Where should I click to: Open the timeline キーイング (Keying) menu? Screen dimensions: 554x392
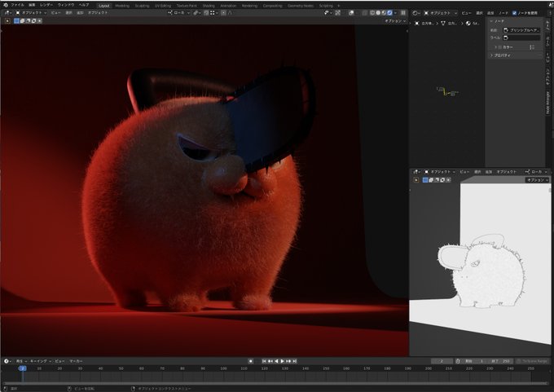40,361
